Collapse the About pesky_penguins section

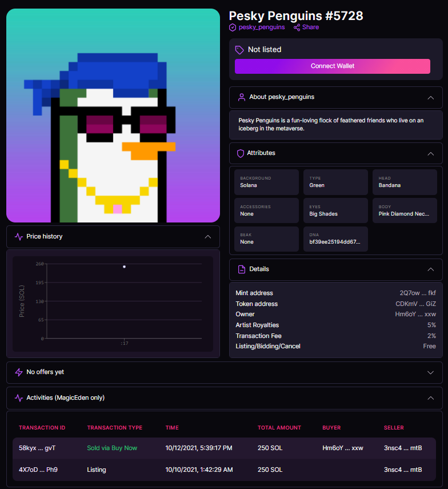[x=430, y=98]
